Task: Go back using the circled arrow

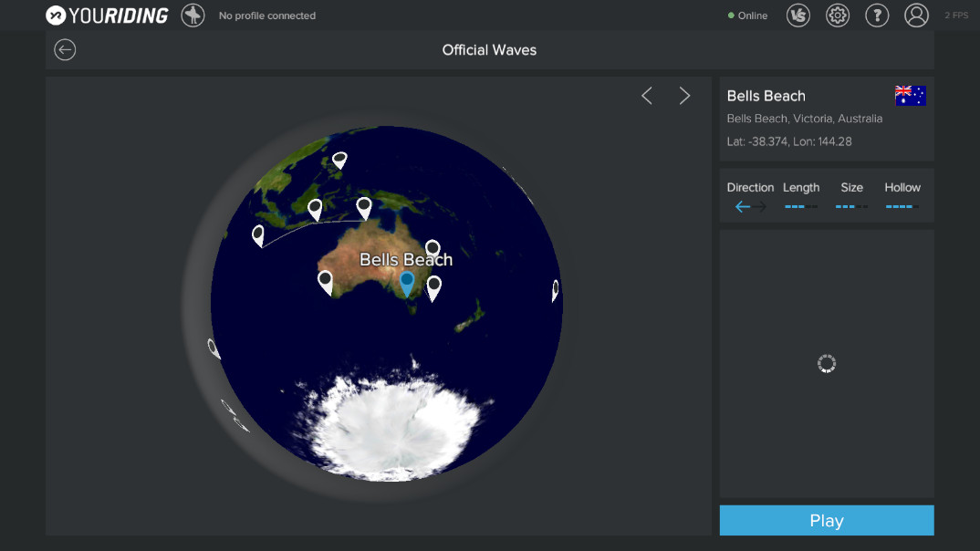Action: tap(65, 50)
